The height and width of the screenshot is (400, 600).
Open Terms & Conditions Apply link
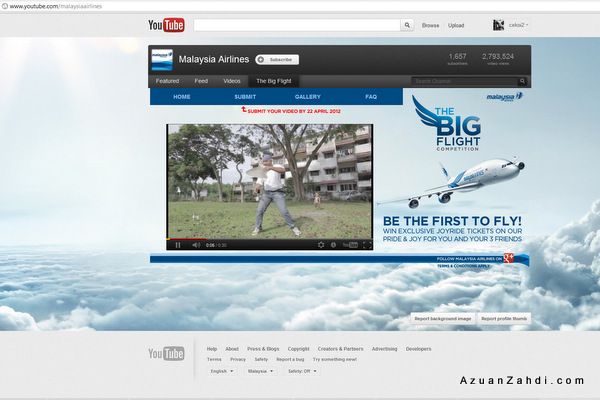(463, 266)
